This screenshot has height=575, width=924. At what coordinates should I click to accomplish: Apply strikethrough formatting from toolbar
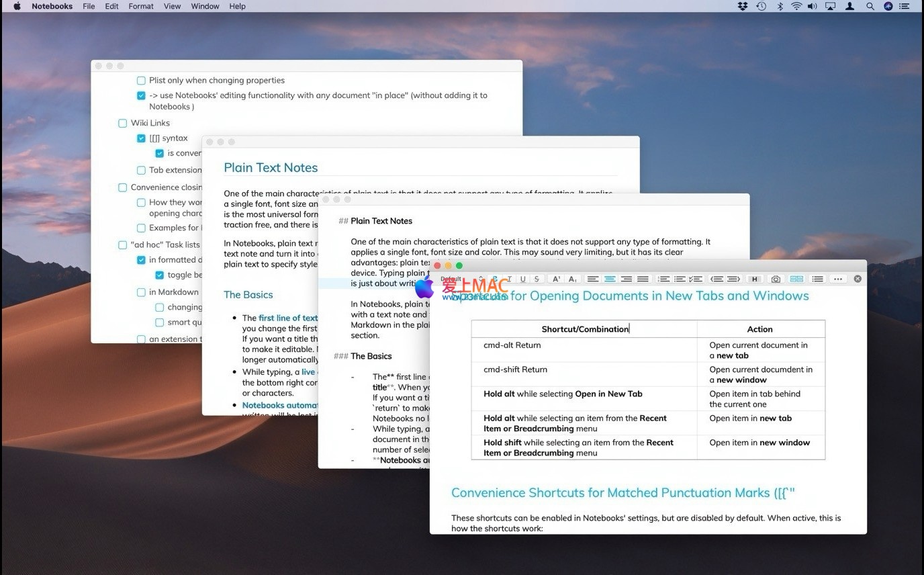[x=536, y=279]
